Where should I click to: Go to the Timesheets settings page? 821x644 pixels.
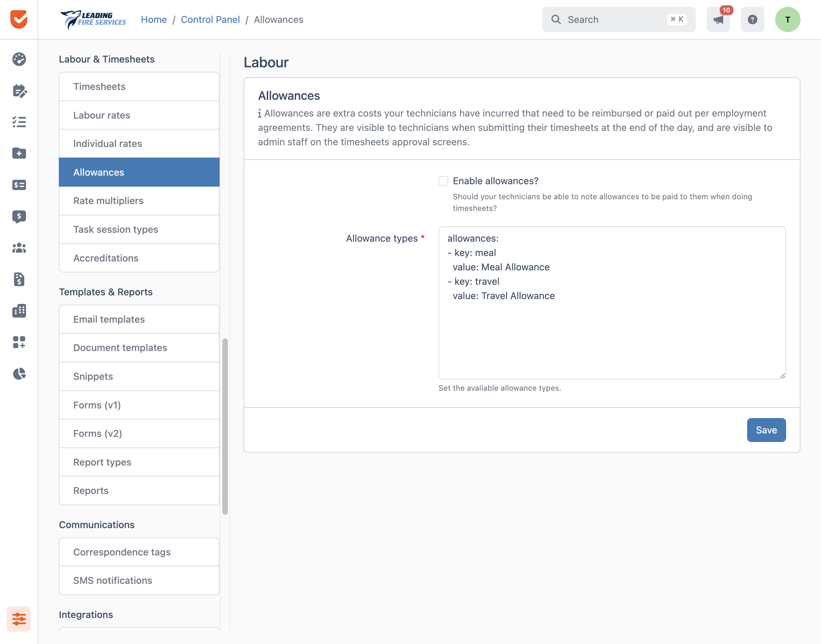[139, 86]
